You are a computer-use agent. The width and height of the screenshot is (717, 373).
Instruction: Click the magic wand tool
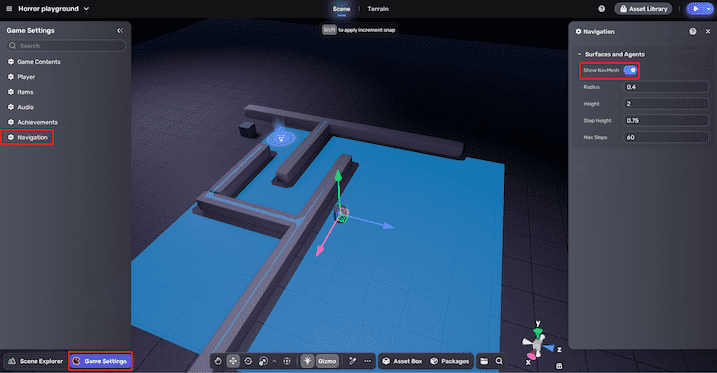pyautogui.click(x=353, y=361)
